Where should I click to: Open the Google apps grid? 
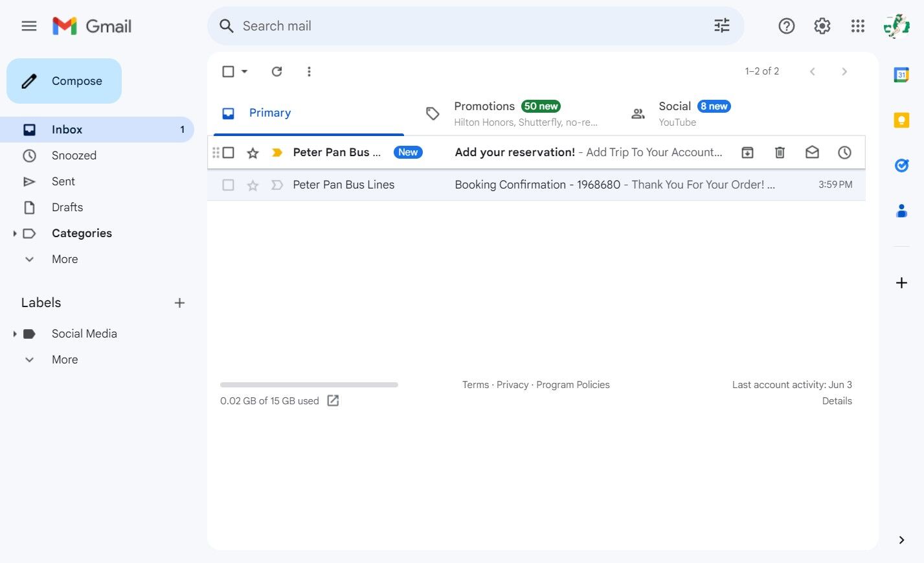coord(858,26)
